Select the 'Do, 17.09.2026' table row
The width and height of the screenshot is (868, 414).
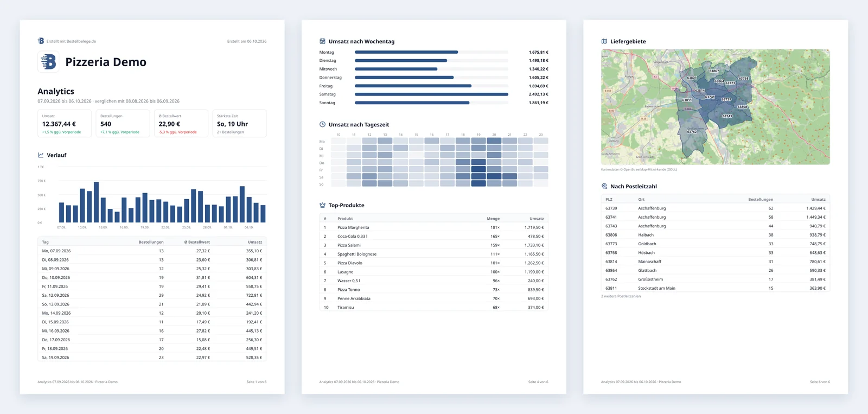point(152,340)
